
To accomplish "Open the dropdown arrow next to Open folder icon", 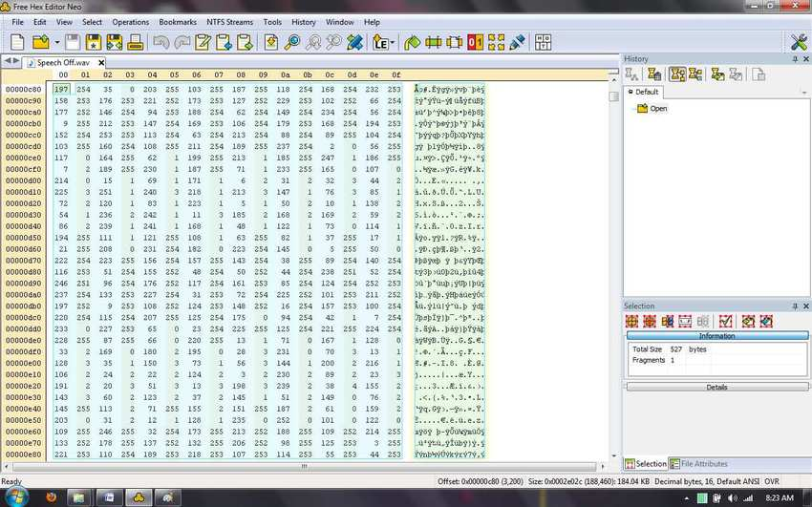I will coord(56,42).
